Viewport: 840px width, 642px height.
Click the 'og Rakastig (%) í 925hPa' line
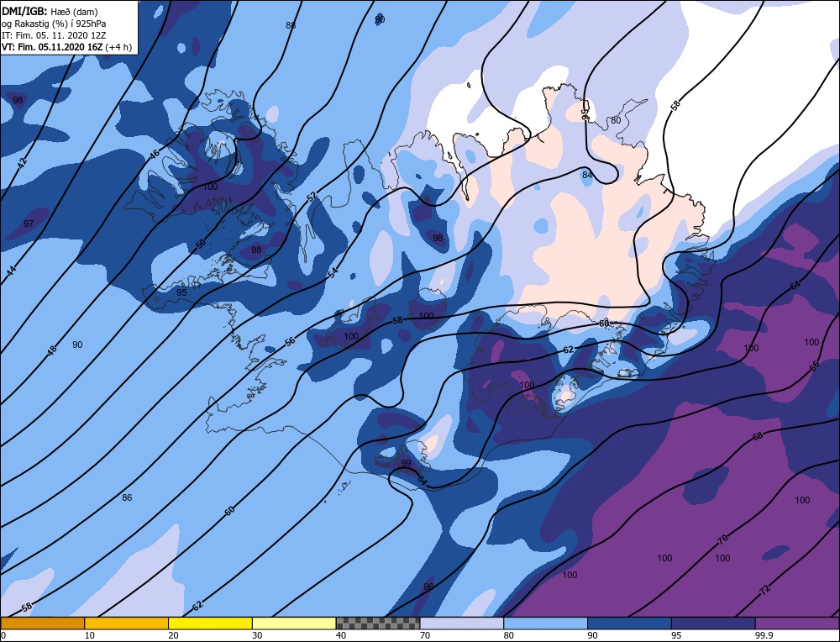coord(54,24)
